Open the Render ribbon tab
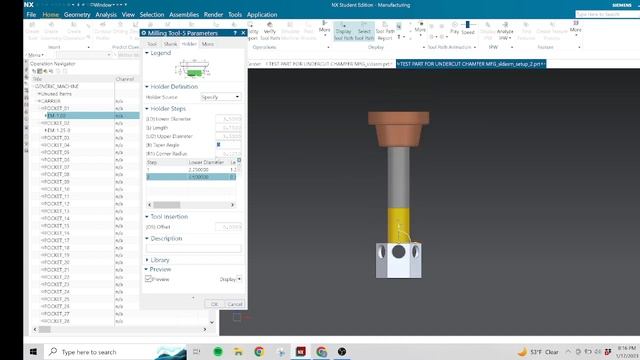The width and height of the screenshot is (640, 360). click(x=213, y=15)
